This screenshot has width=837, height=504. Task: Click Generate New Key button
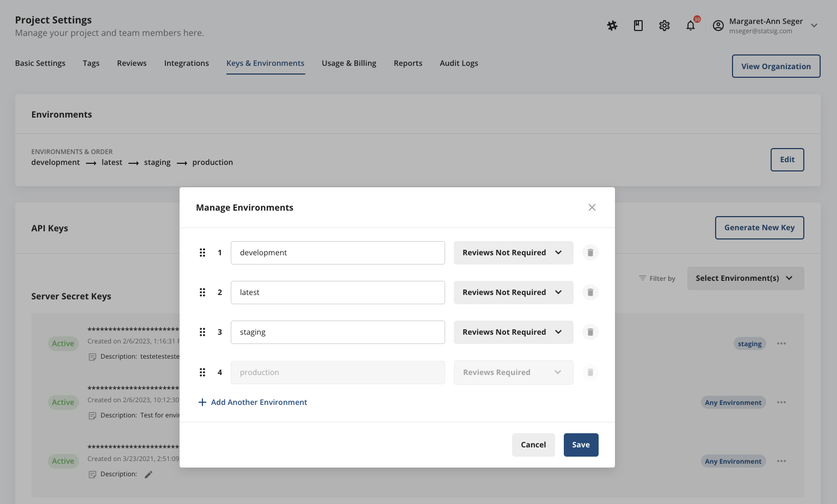(x=760, y=228)
